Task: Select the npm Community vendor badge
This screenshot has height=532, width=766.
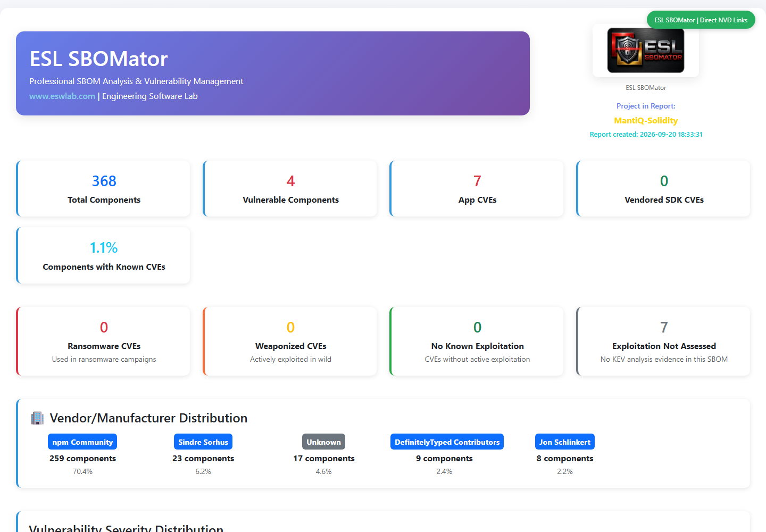Action: coord(82,442)
